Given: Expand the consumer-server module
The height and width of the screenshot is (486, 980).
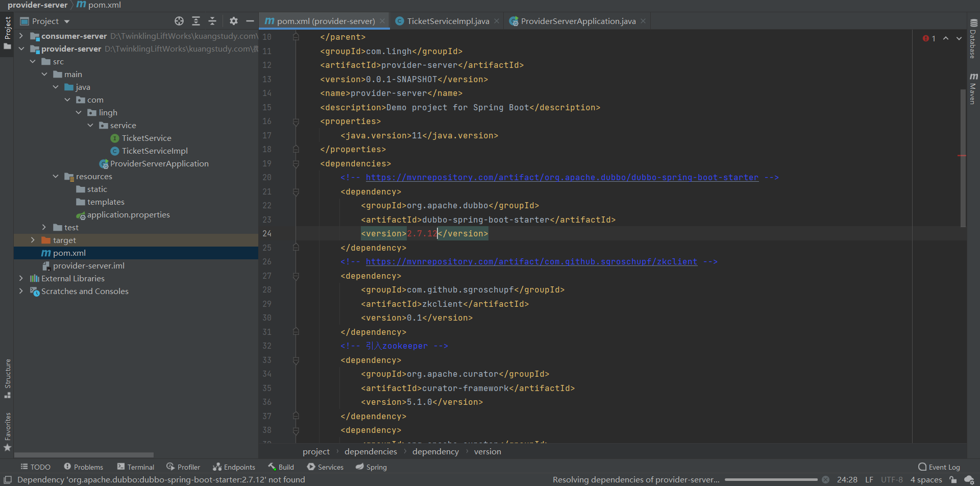Looking at the screenshot, I should tap(21, 36).
